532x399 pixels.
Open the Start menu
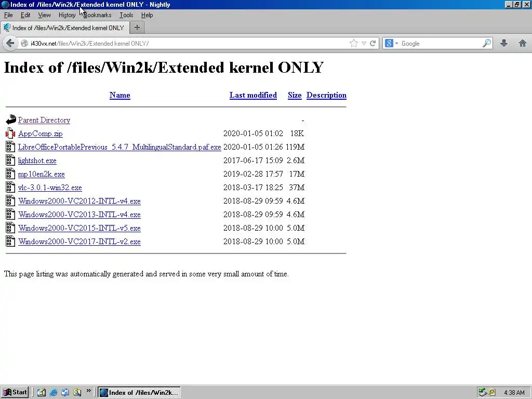tap(15, 393)
